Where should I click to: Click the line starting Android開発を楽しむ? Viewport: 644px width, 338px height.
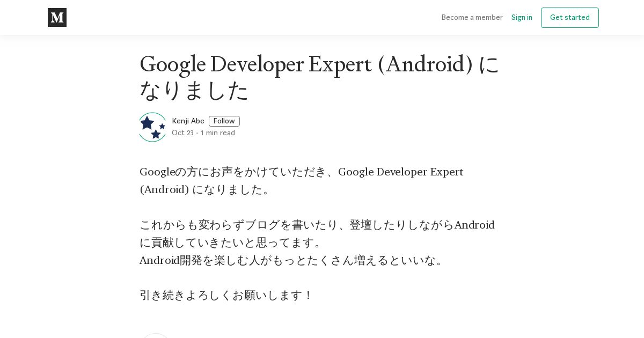(292, 260)
